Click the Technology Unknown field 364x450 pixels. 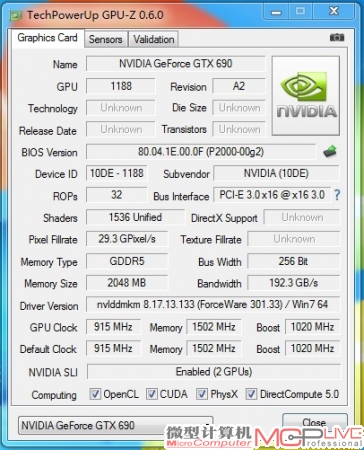pyautogui.click(x=121, y=108)
